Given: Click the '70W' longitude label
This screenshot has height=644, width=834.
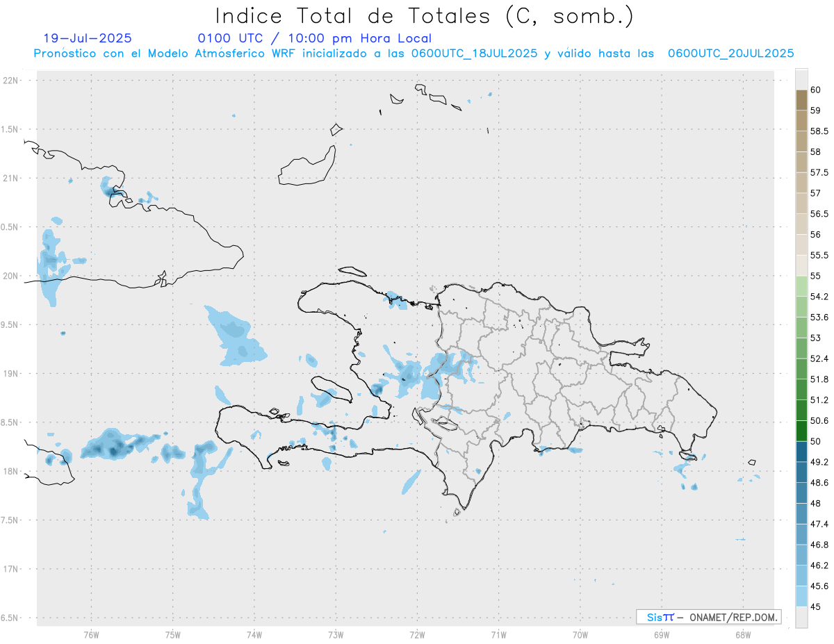Looking at the screenshot, I should point(580,634).
